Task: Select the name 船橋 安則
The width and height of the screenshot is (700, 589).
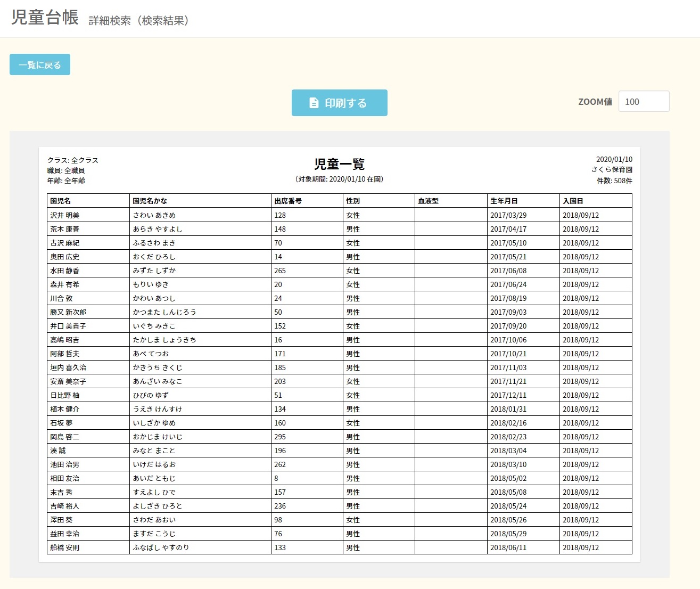Action: pos(65,547)
